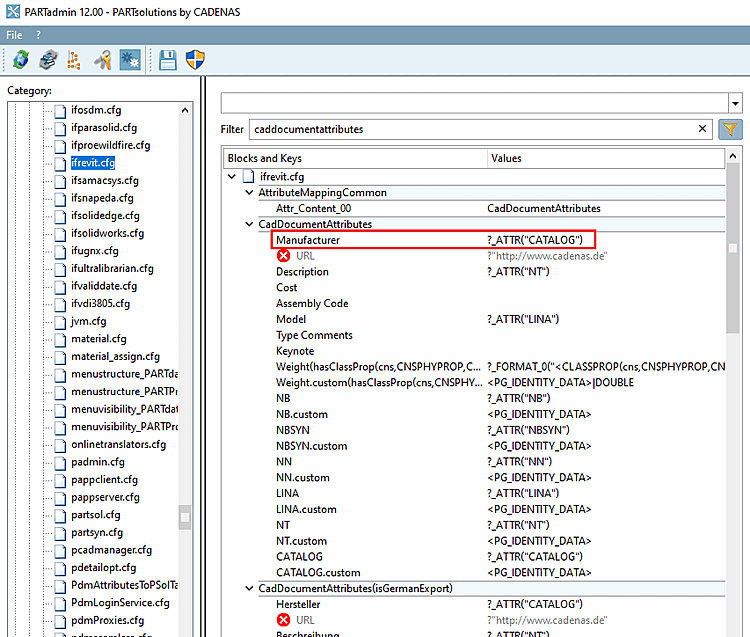
Task: Click the blue-yellow shield admin icon
Action: click(196, 60)
